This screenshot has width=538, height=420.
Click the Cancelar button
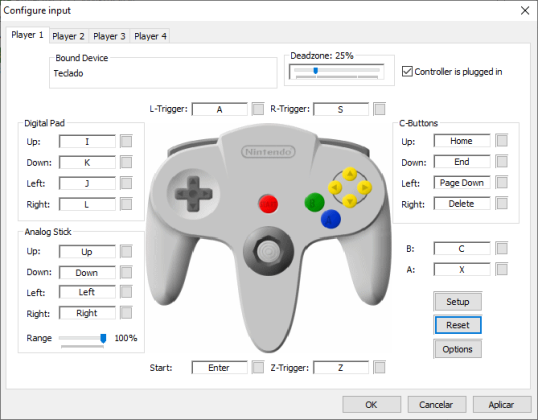[x=436, y=405]
